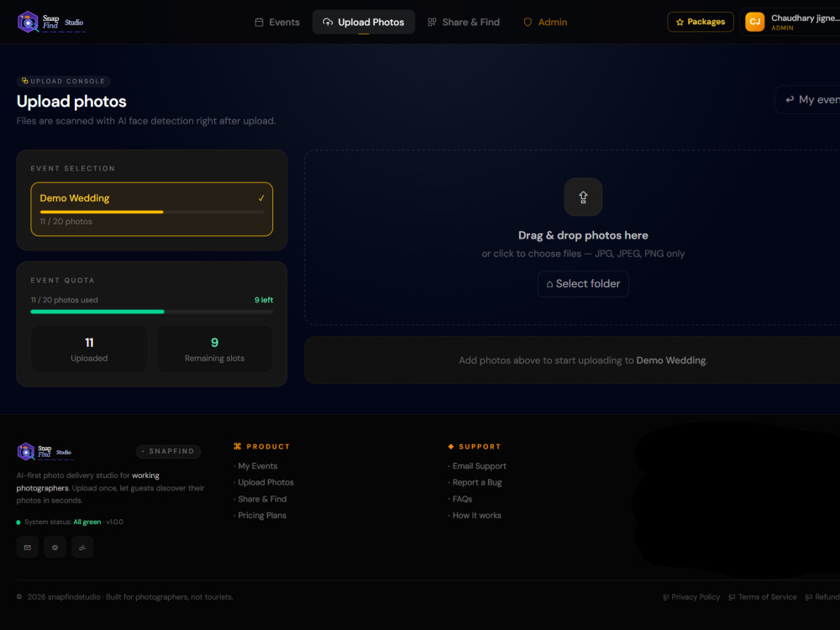The width and height of the screenshot is (840, 630).
Task: Open the Email Support link
Action: point(479,466)
